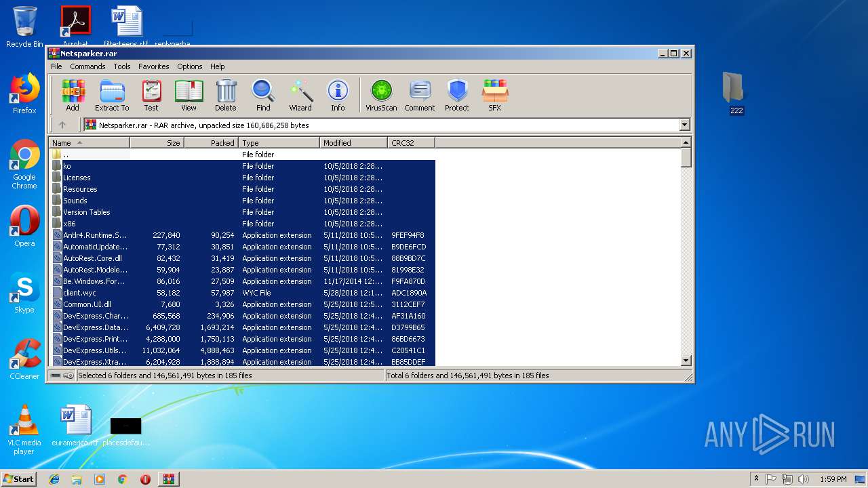The width and height of the screenshot is (868, 488).
Task: Open the Firefox desktop shortcut
Action: [x=24, y=94]
